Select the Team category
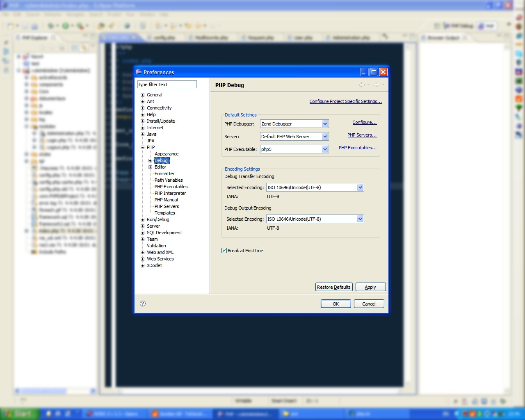Viewport: 525px width, 420px height. tap(152, 239)
